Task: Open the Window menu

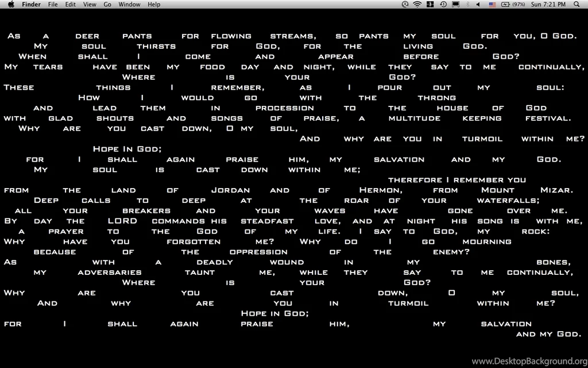Action: click(129, 5)
